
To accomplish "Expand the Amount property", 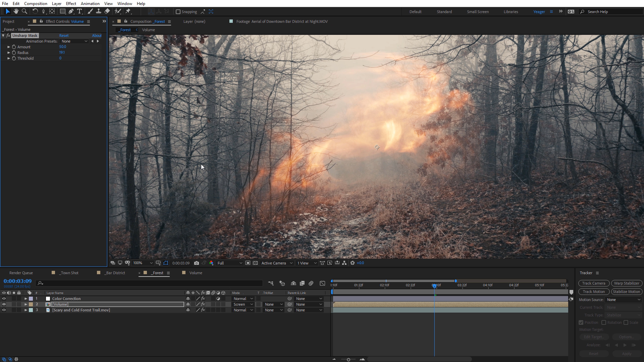I will coord(9,47).
